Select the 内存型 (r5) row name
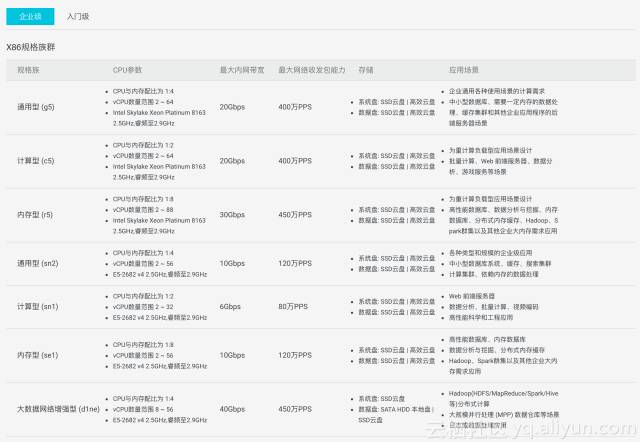This screenshot has height=442, width=640. tap(35, 215)
